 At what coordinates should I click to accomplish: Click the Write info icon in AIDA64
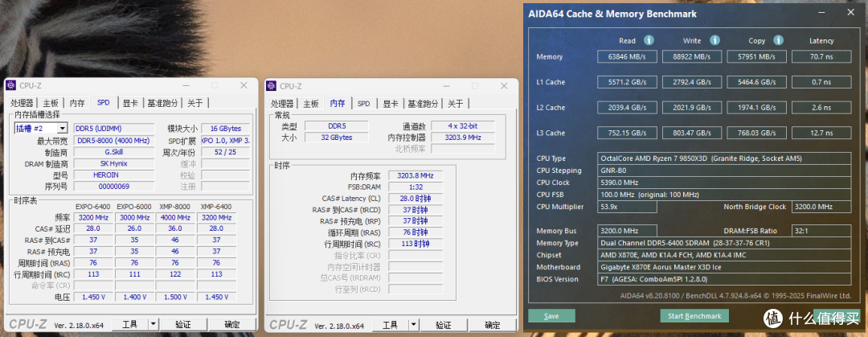714,40
